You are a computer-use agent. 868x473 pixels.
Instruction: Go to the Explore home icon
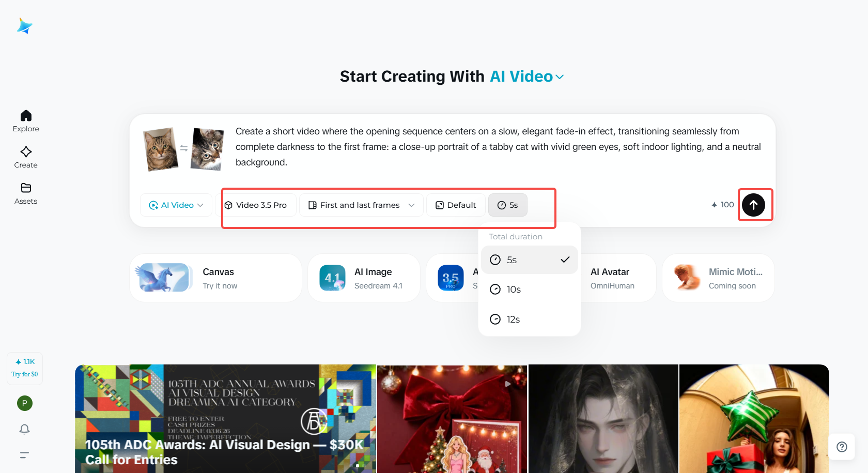[26, 121]
